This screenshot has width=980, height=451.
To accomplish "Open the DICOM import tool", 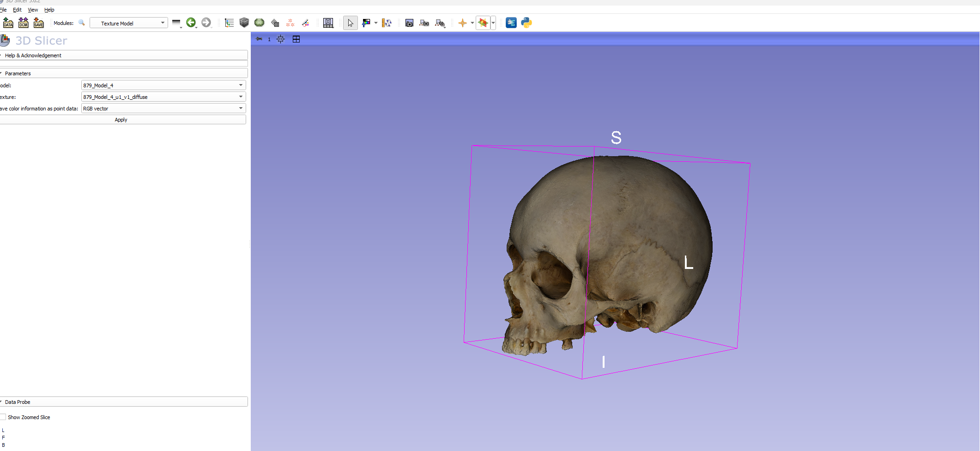I will pyautogui.click(x=23, y=23).
